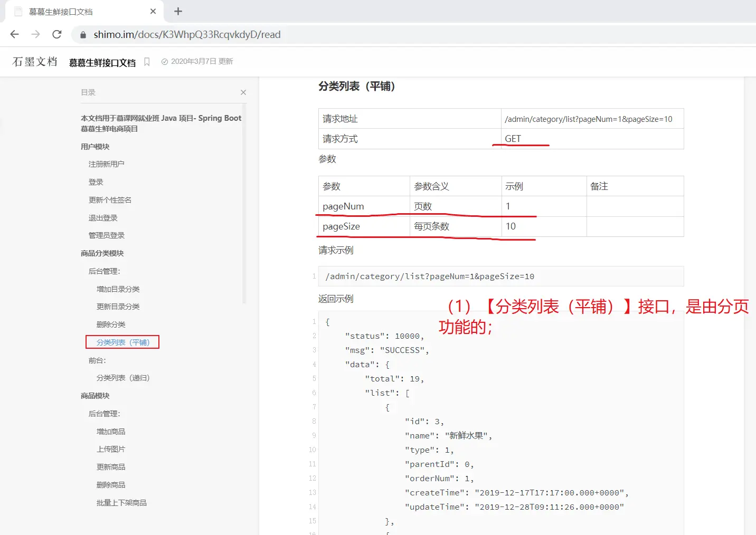Viewport: 756px width, 535px height.
Task: Click the 每页条数 meaning cell
Action: (x=456, y=226)
